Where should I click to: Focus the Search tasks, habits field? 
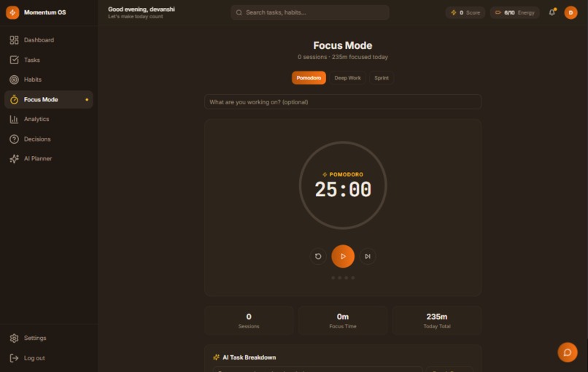tap(310, 12)
